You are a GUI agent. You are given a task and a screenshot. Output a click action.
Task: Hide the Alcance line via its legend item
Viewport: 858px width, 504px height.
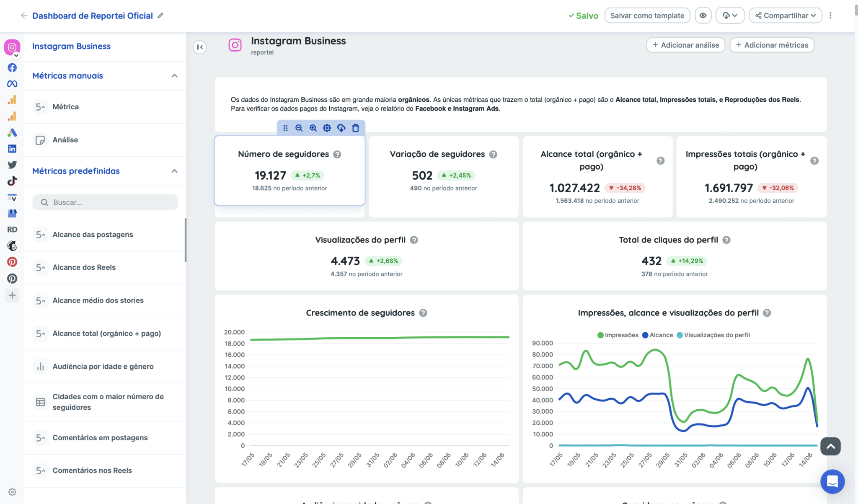click(x=659, y=335)
